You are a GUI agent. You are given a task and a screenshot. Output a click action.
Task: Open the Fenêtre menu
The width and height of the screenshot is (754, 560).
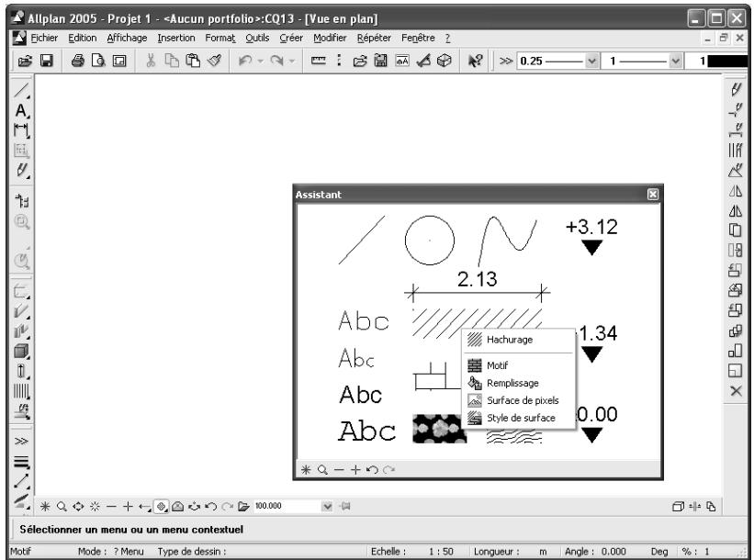(x=418, y=38)
